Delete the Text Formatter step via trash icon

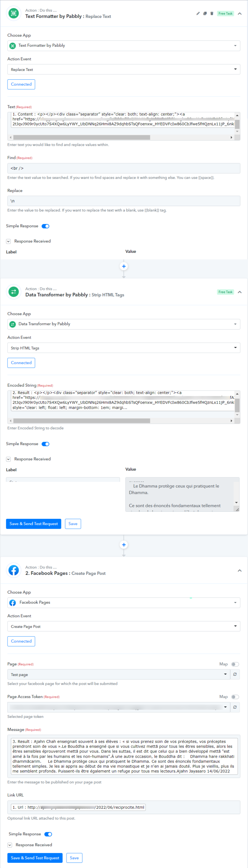coord(212,14)
